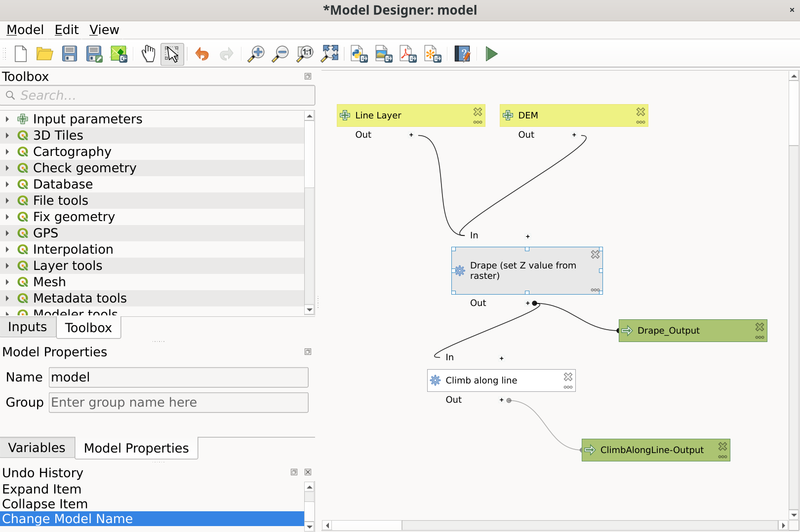Export the model as a Python script
Image resolution: width=800 pixels, height=532 pixels.
[x=359, y=54]
